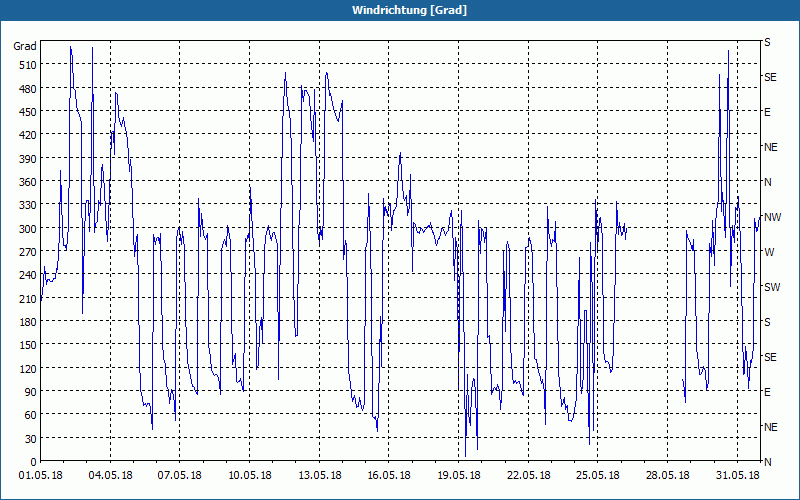Viewport: 800px width, 500px height.
Task: Click the chart title "Windrichtung [Grad]"
Action: (409, 10)
